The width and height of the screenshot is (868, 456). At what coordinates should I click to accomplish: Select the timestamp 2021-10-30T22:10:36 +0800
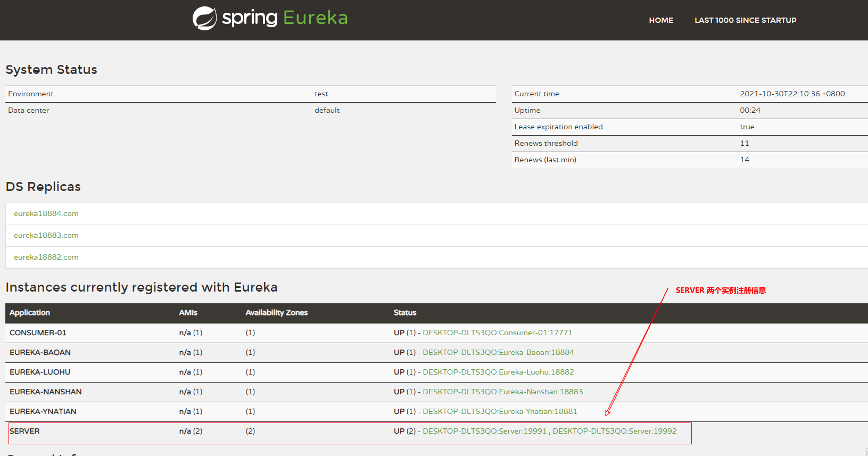click(x=792, y=94)
